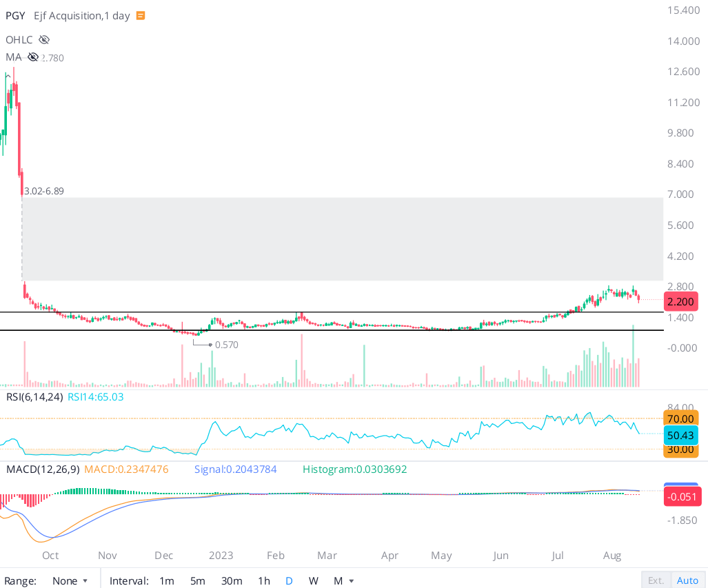Select the 30m interval
This screenshot has width=708, height=588.
pyautogui.click(x=232, y=580)
